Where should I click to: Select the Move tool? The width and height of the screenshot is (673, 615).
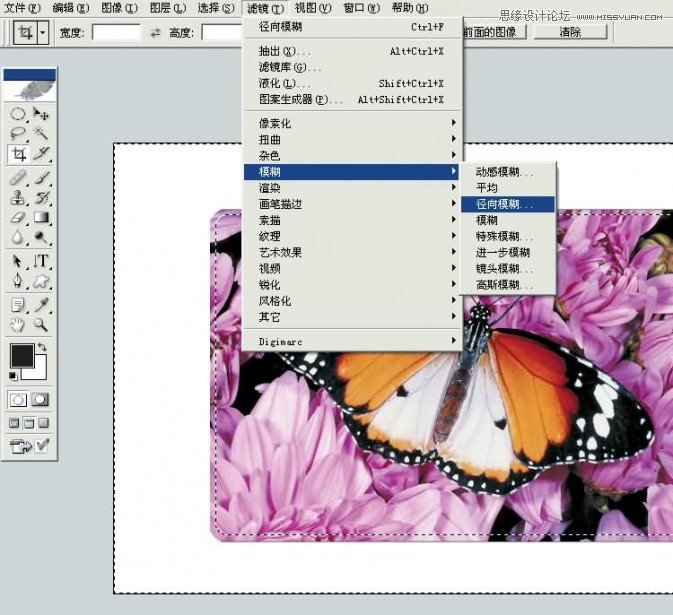tap(41, 114)
